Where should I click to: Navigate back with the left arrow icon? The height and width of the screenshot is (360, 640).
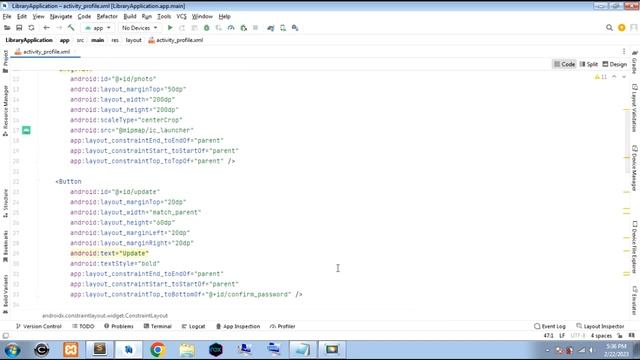pos(46,28)
